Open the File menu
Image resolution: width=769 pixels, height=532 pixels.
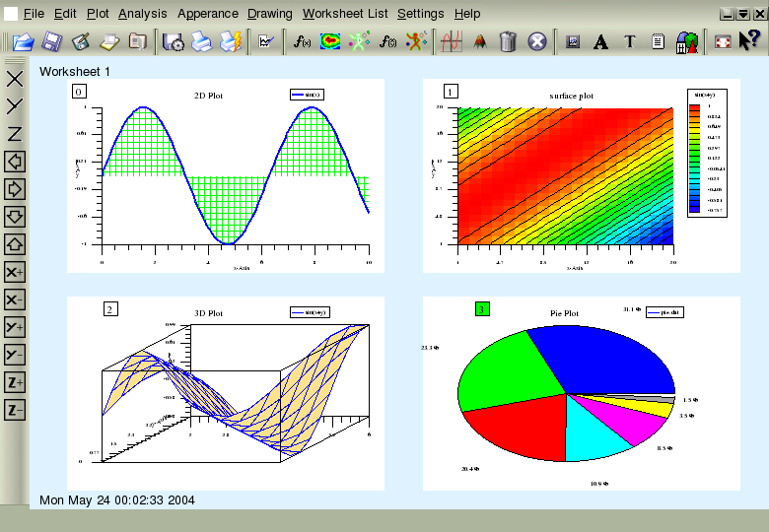pos(34,14)
